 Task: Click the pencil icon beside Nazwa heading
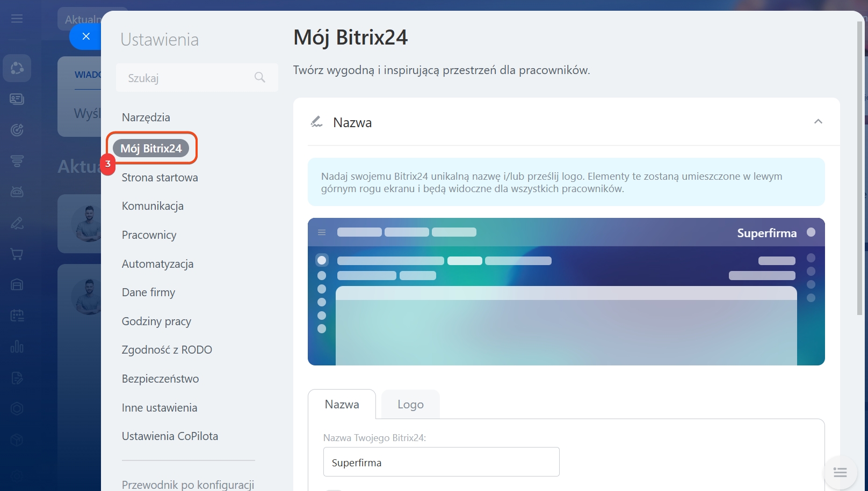[x=316, y=122]
